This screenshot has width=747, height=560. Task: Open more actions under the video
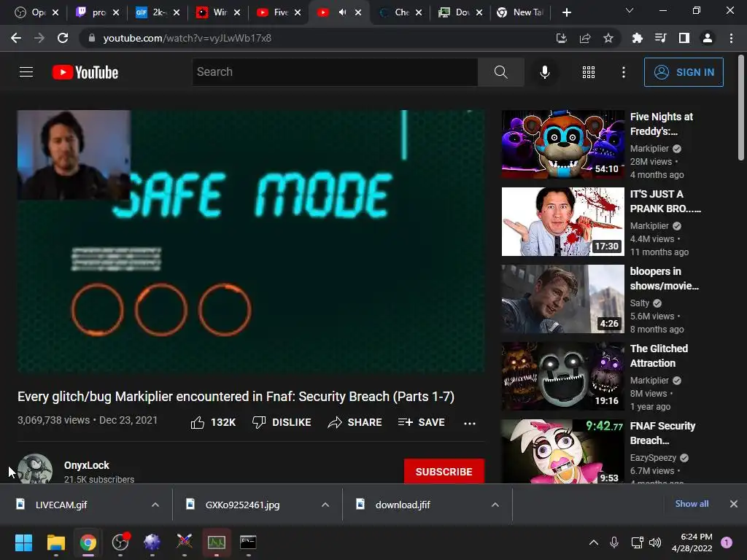[470, 423]
